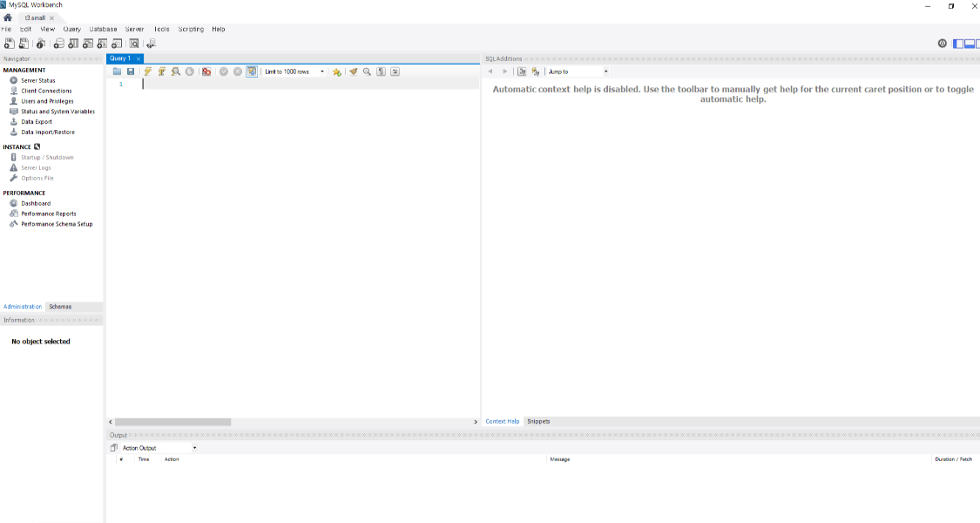
Task: Save the script with the floppy icon
Action: [131, 71]
